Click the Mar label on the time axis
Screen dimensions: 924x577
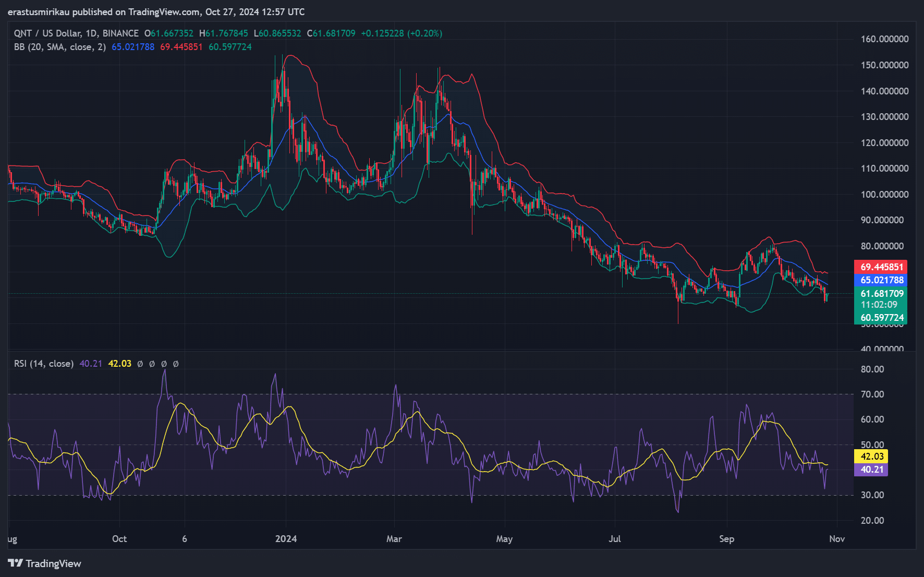(x=394, y=539)
